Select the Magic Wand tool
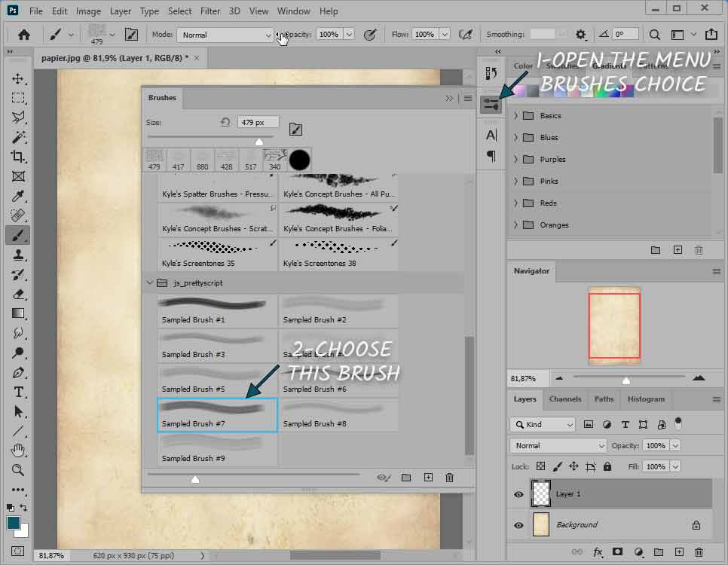Viewport: 728px width, 565px height. click(18, 137)
